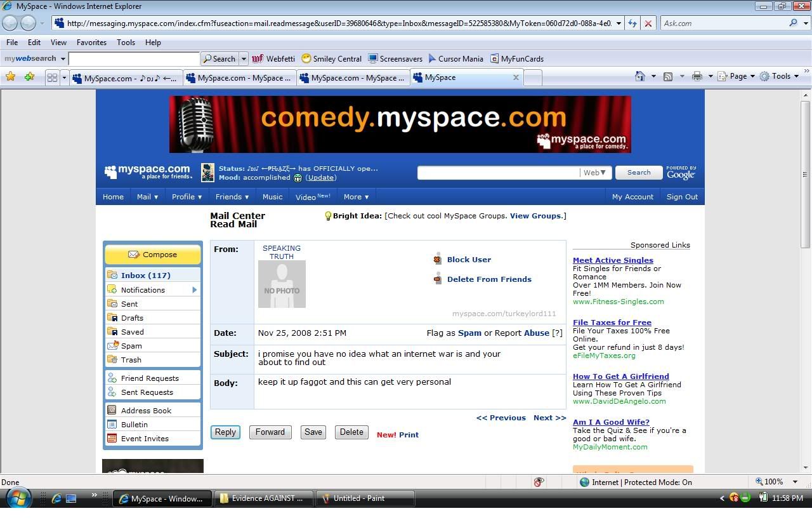Click the << Previous message link
The height and width of the screenshot is (525, 812).
(x=501, y=418)
